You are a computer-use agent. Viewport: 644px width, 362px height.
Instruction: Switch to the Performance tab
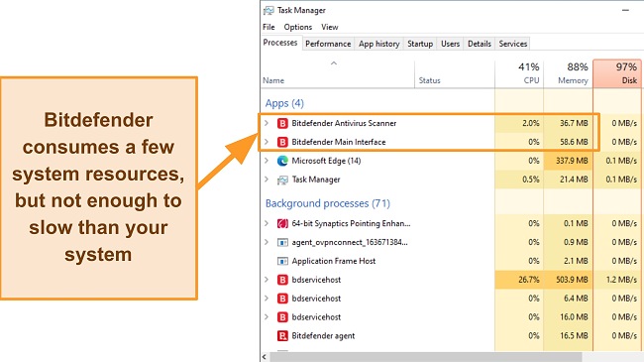[x=328, y=44]
